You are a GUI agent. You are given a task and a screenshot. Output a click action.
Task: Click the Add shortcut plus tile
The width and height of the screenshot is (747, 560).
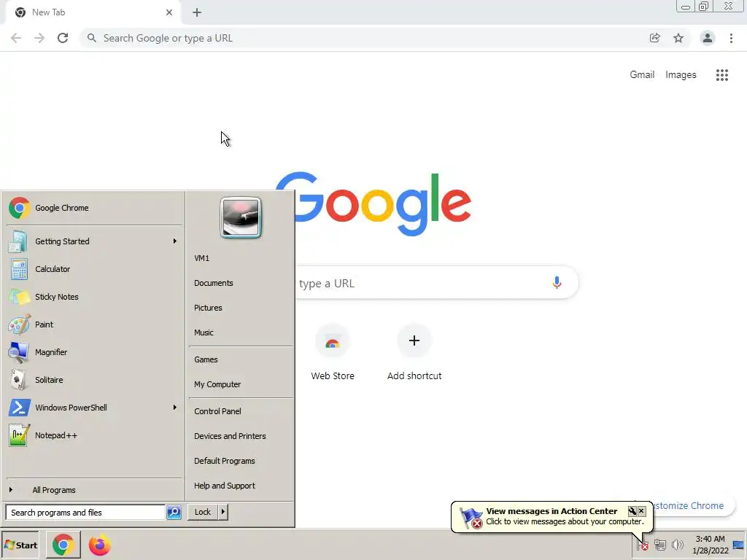(414, 352)
